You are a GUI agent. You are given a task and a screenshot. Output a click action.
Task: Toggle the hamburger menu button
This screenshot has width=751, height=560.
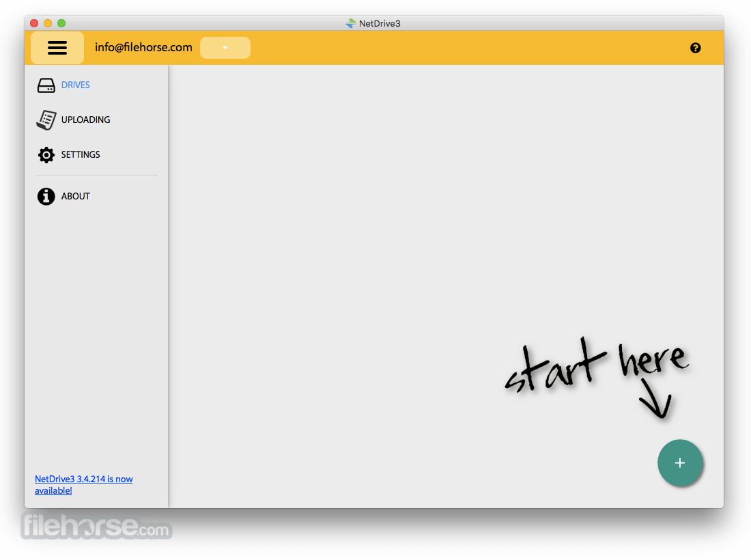57,48
